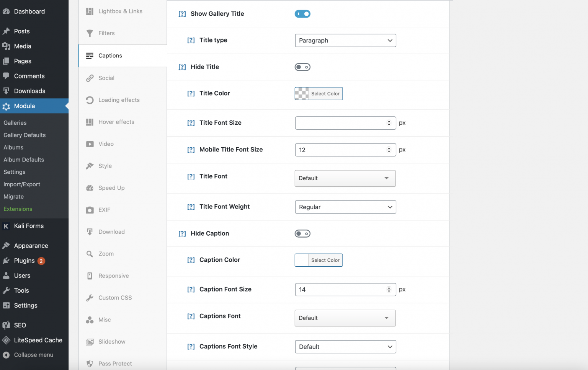Click into the Caption Font Size field

click(341, 290)
